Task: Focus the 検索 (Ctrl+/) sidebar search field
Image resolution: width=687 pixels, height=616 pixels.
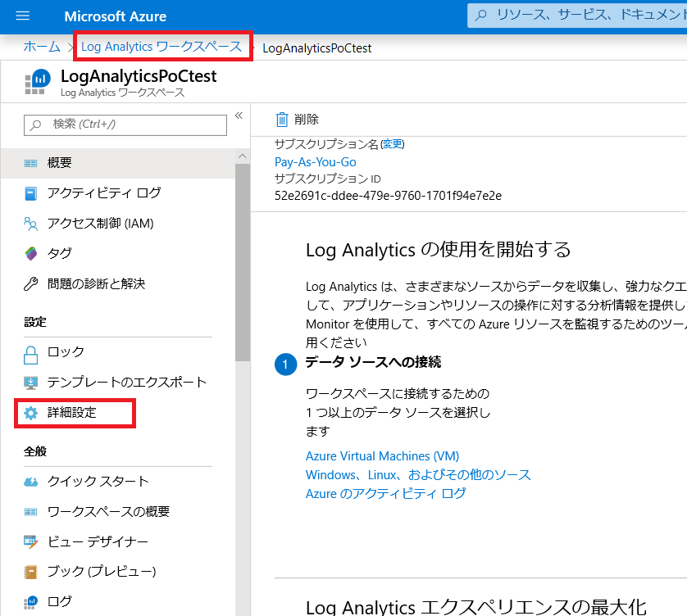Action: point(125,125)
